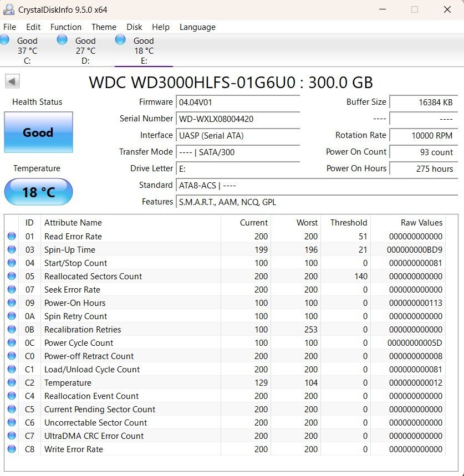Click status orb for Power Cycle Count
The width and height of the screenshot is (464, 476).
tap(12, 342)
